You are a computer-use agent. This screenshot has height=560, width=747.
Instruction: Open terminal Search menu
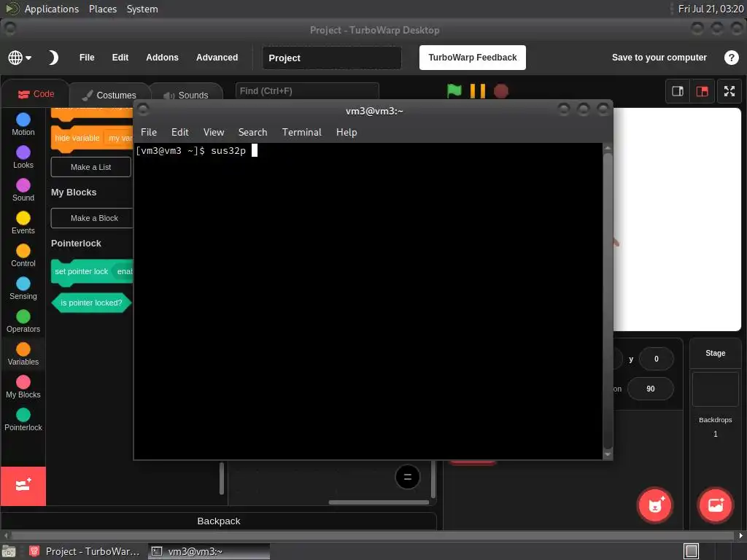(252, 133)
